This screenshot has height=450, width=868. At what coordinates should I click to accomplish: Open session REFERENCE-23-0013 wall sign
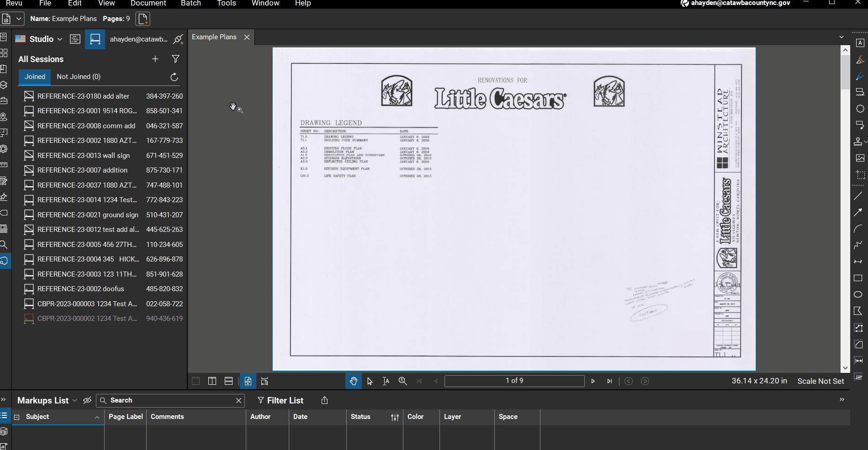[x=84, y=156]
